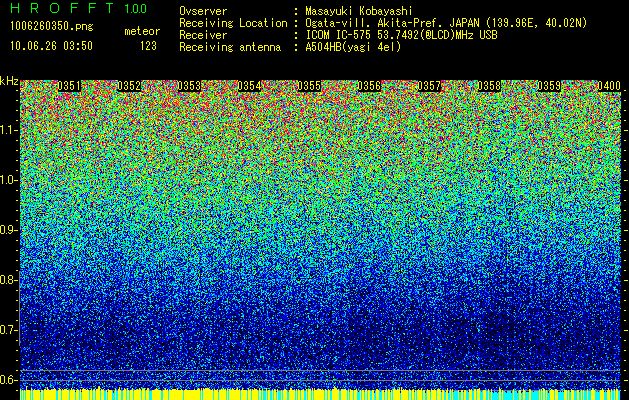Click the Ogata-vill. Akita-Pref. JAPAN location text
Screen dimensions: 629x400
click(446, 23)
